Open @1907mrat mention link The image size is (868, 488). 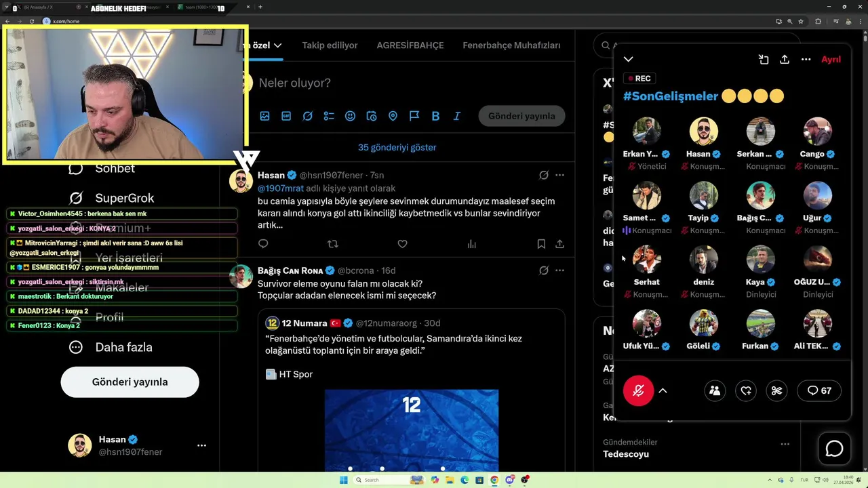281,188
